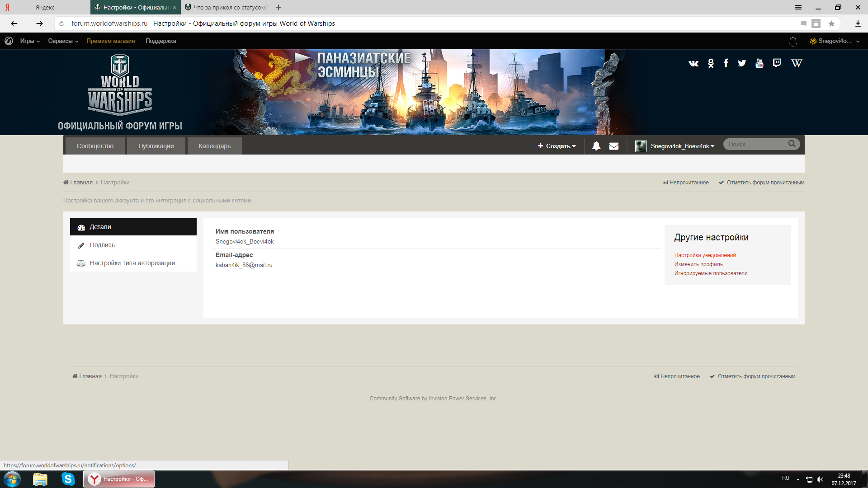Switch to the Публикации tab
The height and width of the screenshot is (488, 868).
click(x=156, y=146)
